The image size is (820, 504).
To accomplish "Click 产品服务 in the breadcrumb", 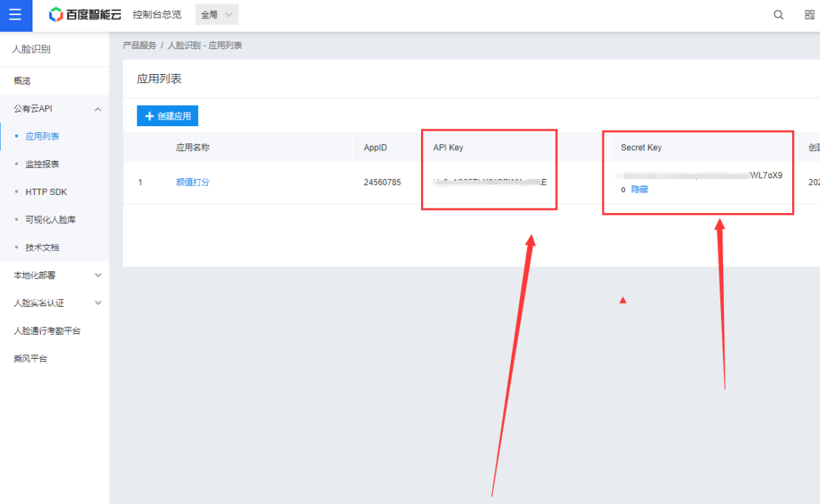I will pos(139,45).
